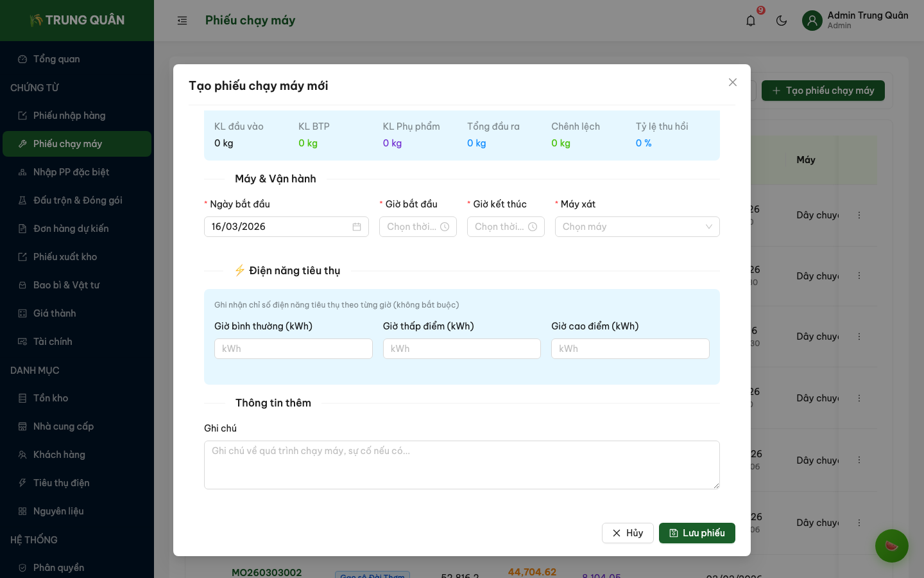Open calendar picker for Ngày bắt đầu

tap(357, 227)
